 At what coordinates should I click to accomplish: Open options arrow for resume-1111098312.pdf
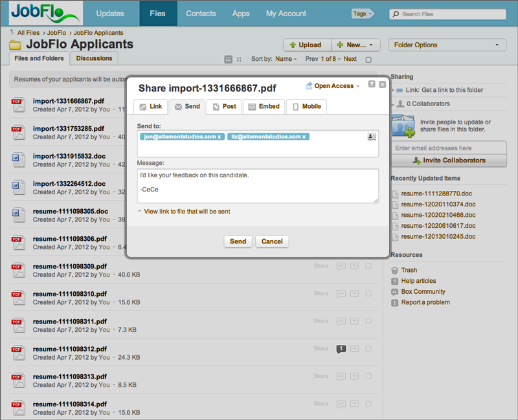[354, 349]
